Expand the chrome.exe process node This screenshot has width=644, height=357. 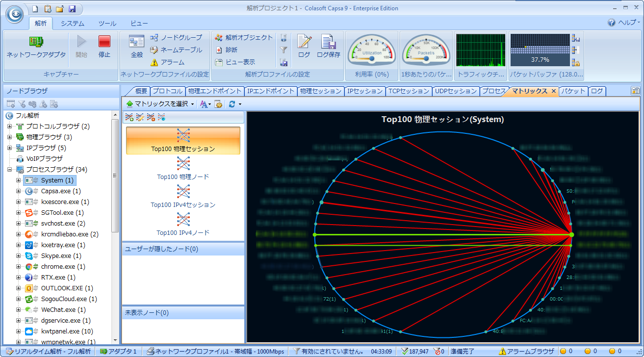pyautogui.click(x=19, y=267)
